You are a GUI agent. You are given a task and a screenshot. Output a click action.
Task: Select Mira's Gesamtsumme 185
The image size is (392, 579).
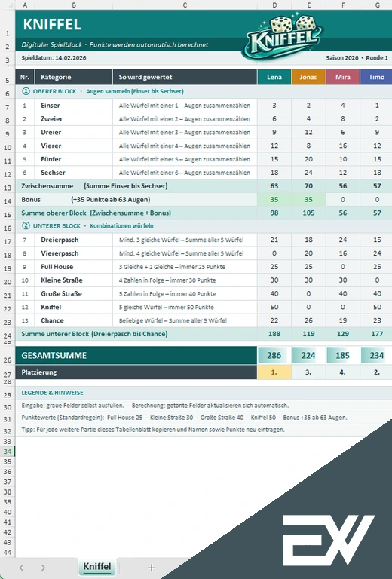(x=343, y=356)
